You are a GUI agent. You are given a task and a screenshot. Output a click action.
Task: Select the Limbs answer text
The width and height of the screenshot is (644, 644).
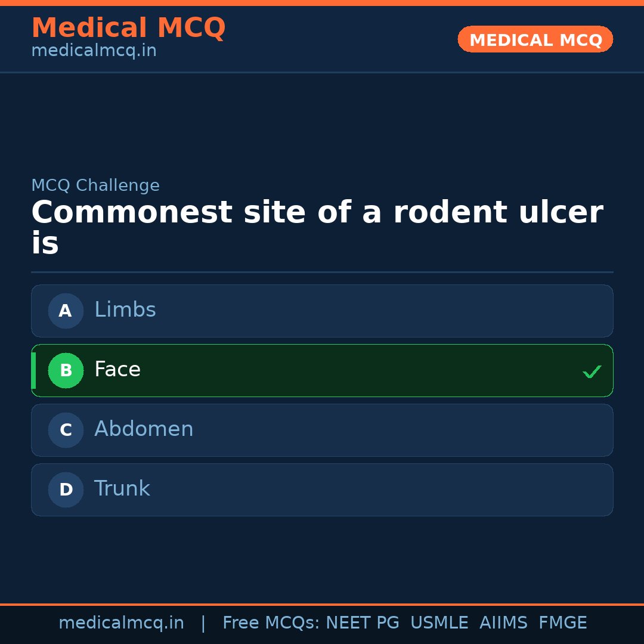click(125, 310)
